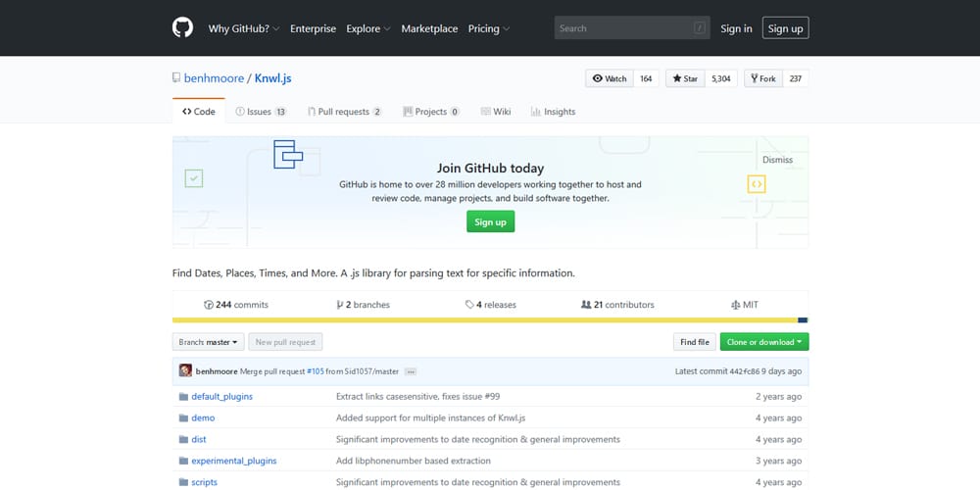This screenshot has height=490, width=980.
Task: Open the scripts folder
Action: 205,482
